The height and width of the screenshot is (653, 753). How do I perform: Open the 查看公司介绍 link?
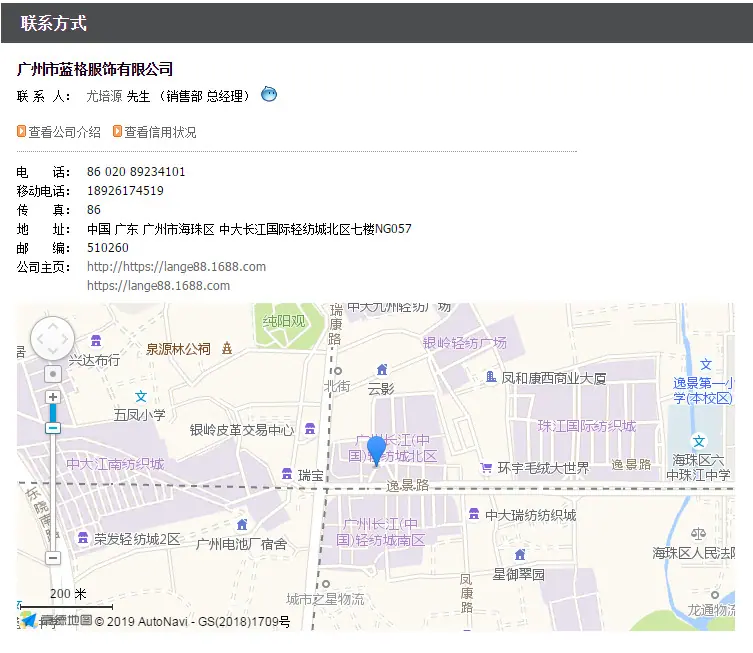click(64, 132)
